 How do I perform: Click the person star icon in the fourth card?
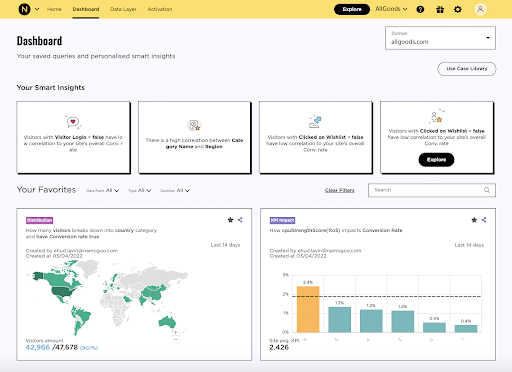click(x=437, y=116)
